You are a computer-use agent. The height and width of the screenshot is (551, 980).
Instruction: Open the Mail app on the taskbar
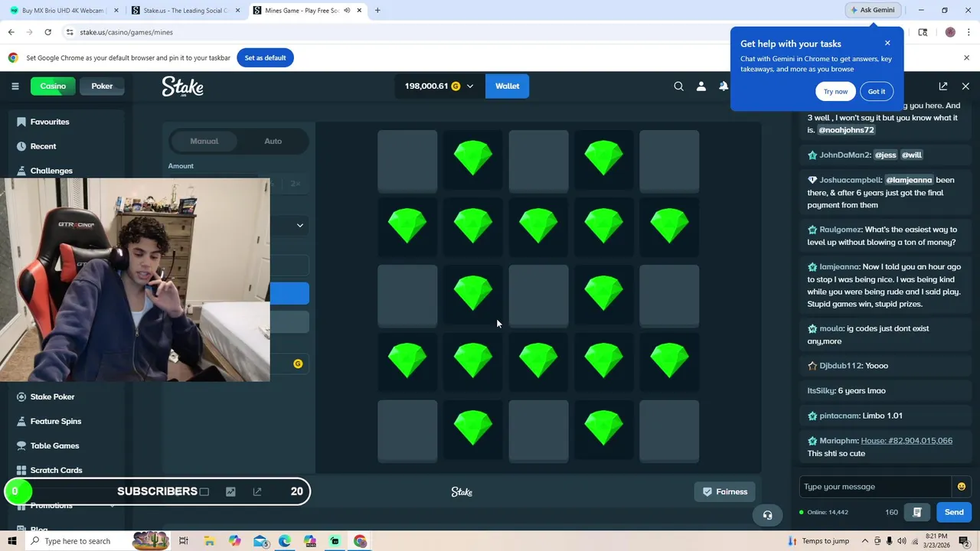(260, 541)
